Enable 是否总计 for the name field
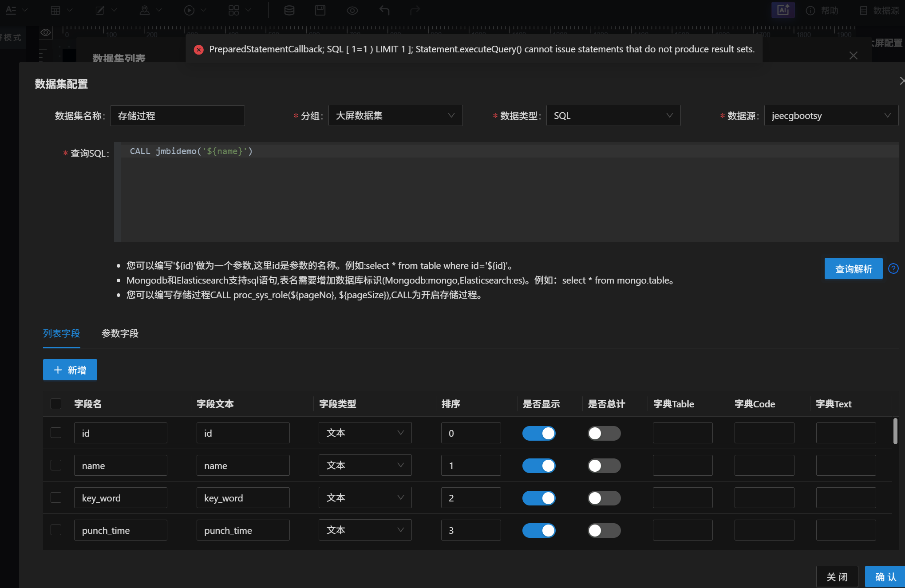Screen dimensions: 905x588 click(604, 466)
